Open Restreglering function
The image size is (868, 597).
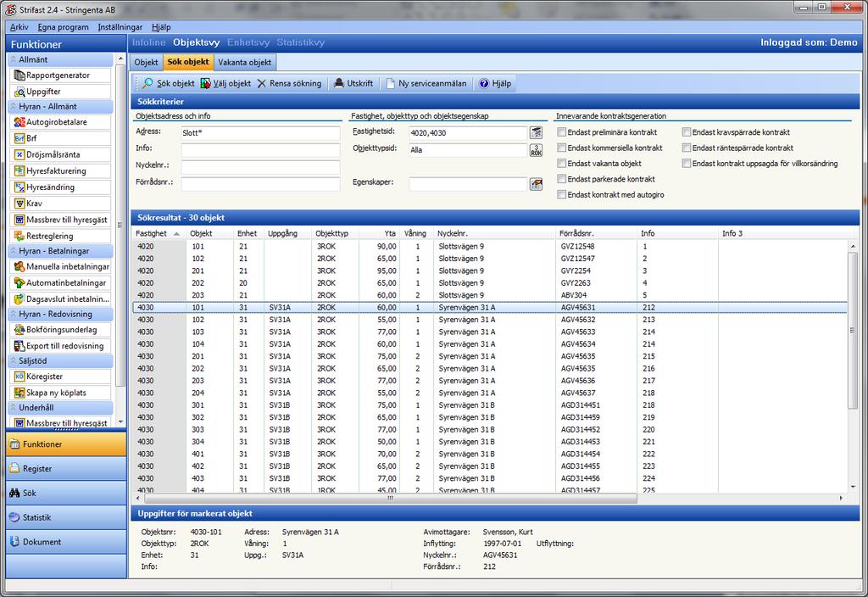[x=60, y=236]
